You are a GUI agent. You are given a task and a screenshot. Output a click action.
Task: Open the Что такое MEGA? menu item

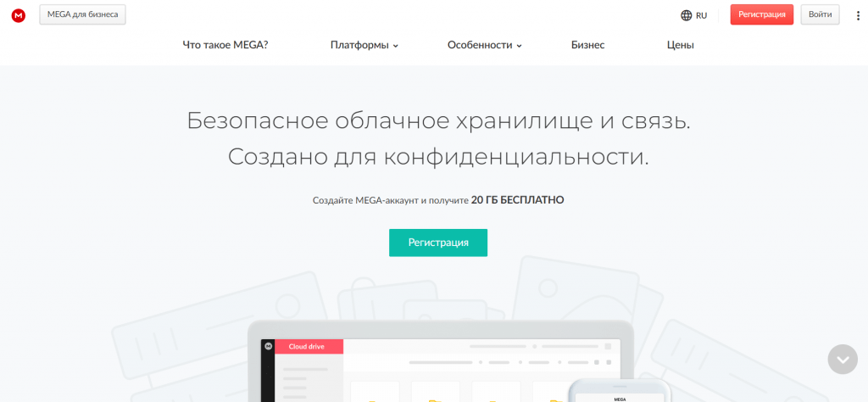pyautogui.click(x=225, y=45)
